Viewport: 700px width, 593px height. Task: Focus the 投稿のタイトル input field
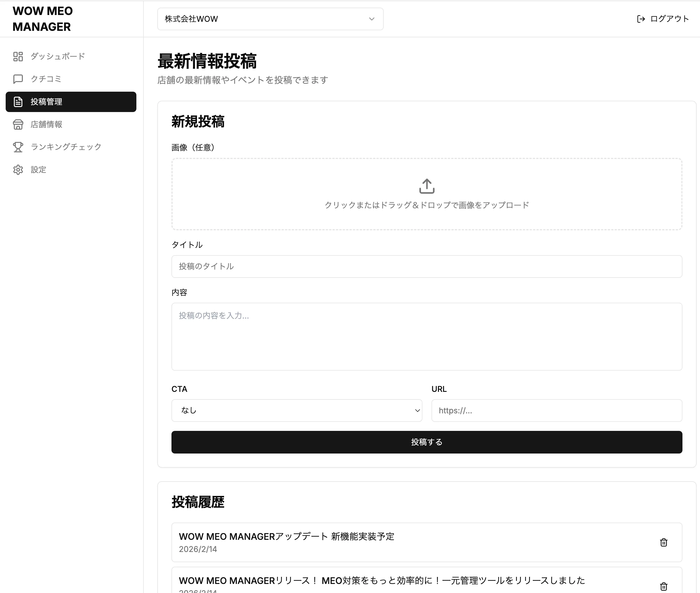[x=426, y=266]
